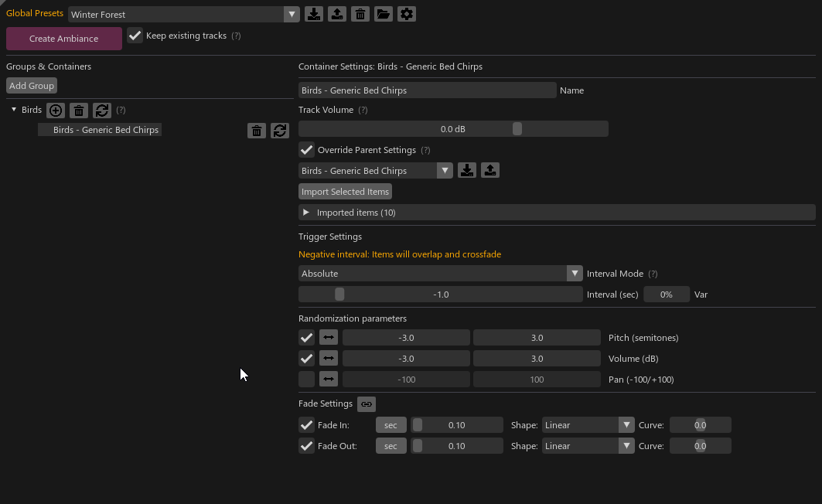This screenshot has width=822, height=504.
Task: Click the Interval (sec) -1.0 slider
Action: [x=440, y=295]
